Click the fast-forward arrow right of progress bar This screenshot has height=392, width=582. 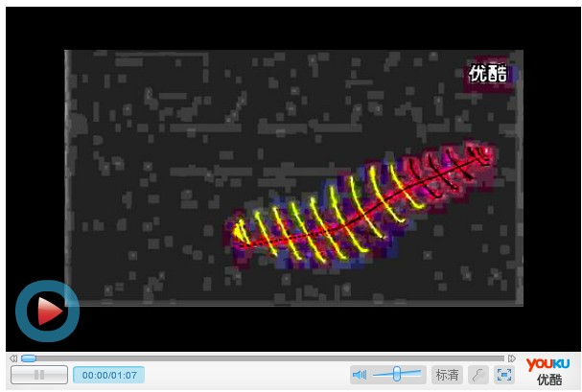coord(511,358)
